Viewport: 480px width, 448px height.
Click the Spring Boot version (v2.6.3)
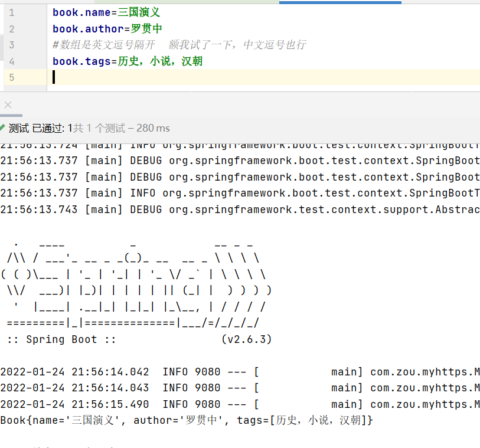(246, 340)
